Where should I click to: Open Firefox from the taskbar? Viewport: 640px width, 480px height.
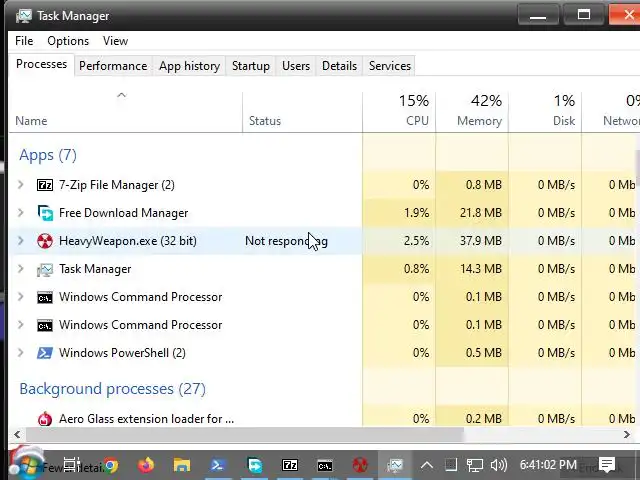(x=146, y=465)
